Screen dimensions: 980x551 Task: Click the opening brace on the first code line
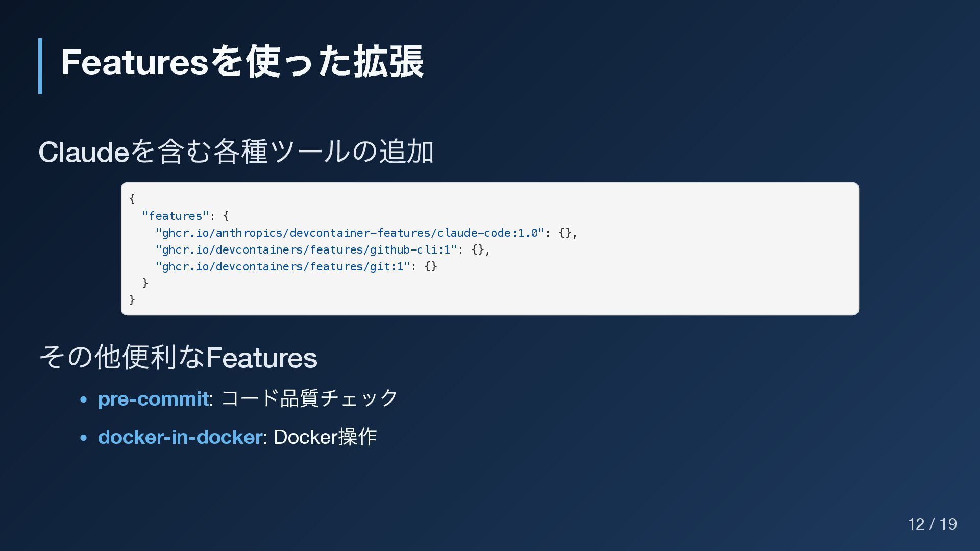coord(132,198)
